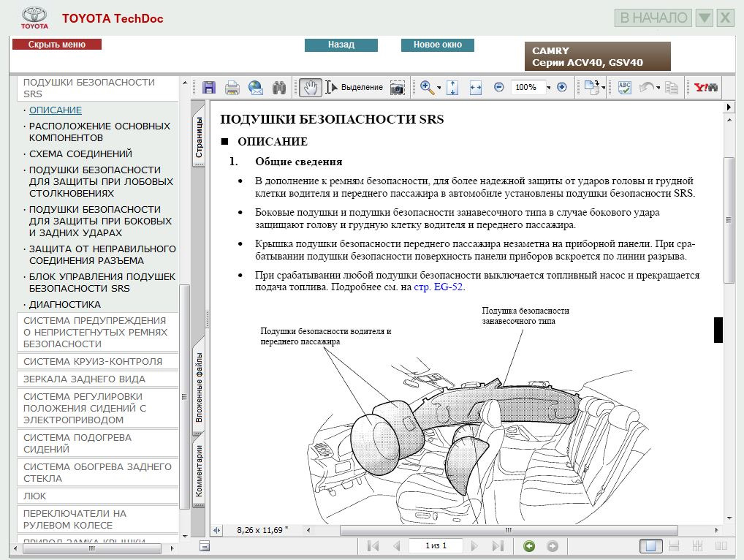Open the binoculars search tool

[278, 88]
